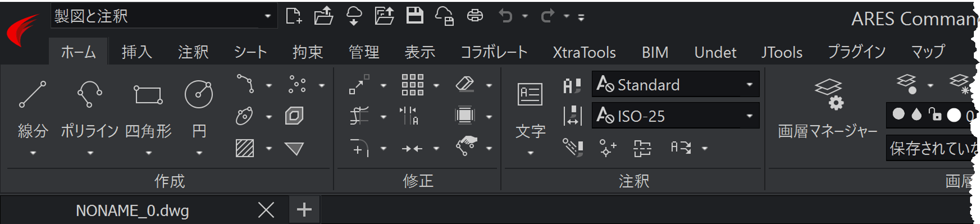The width and height of the screenshot is (980, 224).
Task: Open the 画層マネージャー layer manager
Action: (828, 109)
